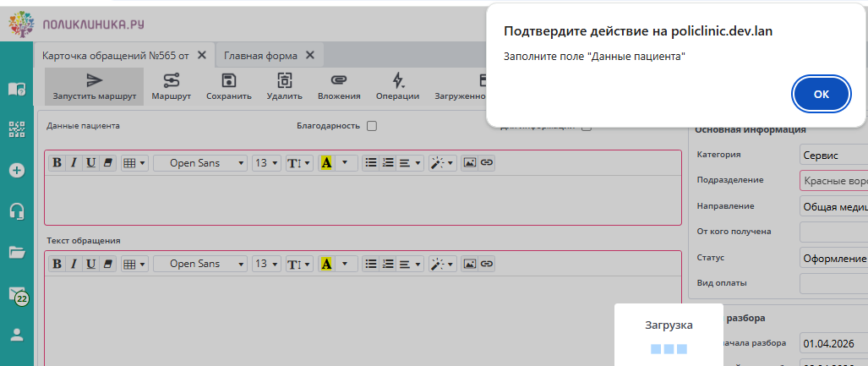Screen dimensions: 868x366
Task: Open the QR code sidebar icon
Action: [x=17, y=129]
